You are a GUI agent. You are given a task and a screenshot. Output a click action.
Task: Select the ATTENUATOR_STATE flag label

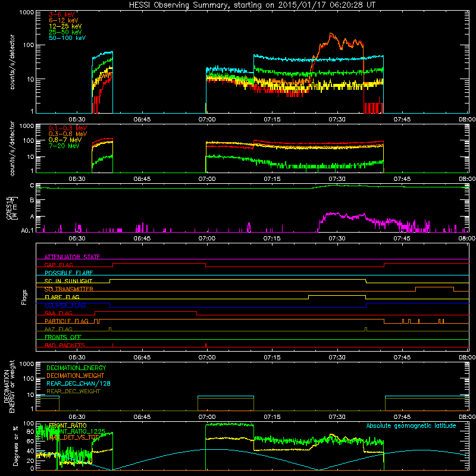72,257
